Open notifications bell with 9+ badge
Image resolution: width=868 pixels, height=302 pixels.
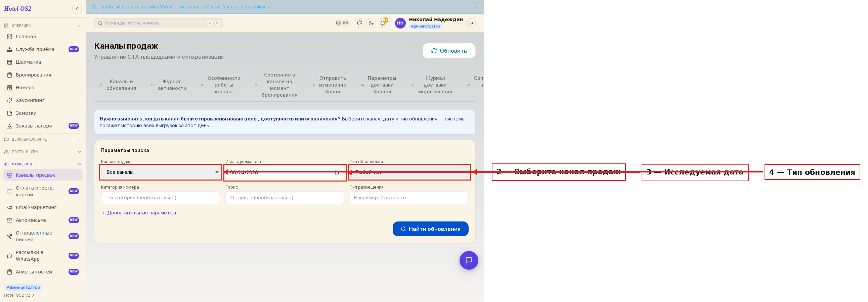tap(383, 23)
